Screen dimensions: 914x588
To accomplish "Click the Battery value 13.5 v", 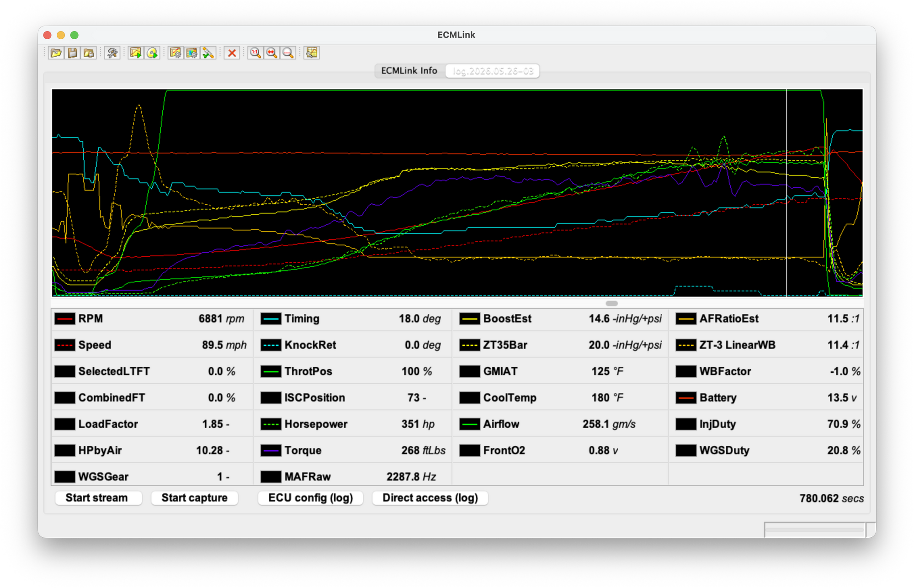I will 842,398.
